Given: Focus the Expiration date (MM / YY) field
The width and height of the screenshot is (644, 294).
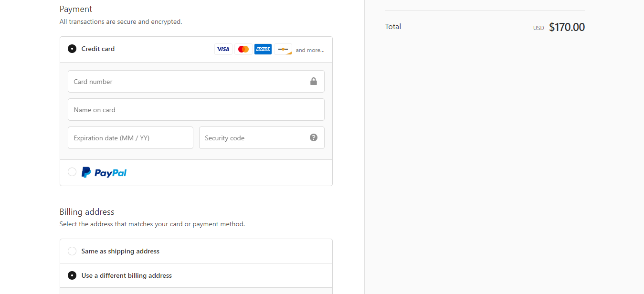Looking at the screenshot, I should pos(130,137).
